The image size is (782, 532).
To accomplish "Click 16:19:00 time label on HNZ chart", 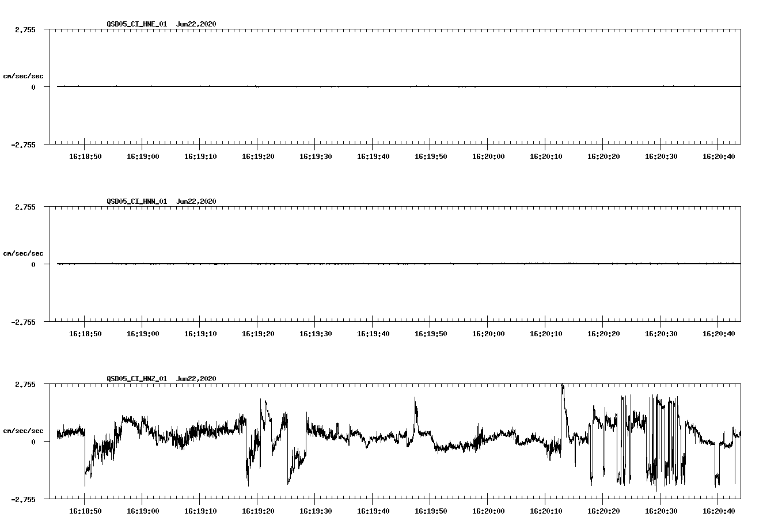I will (143, 511).
